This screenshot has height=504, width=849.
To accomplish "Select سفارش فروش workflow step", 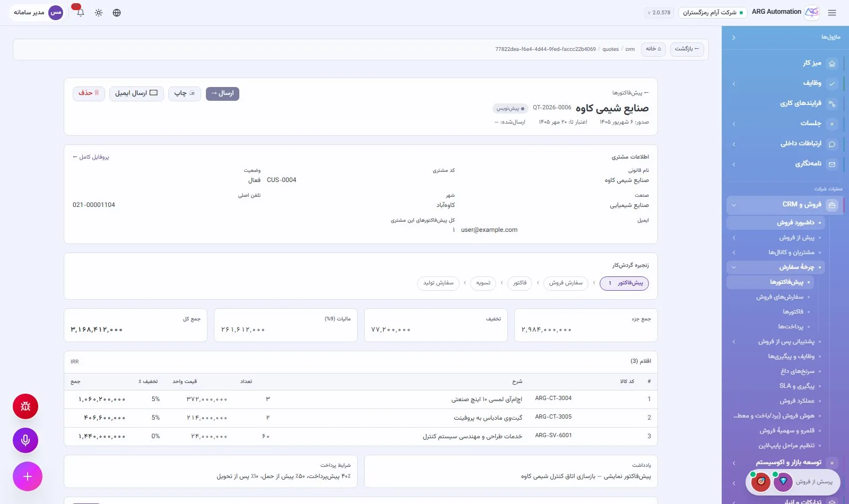I will click(566, 283).
